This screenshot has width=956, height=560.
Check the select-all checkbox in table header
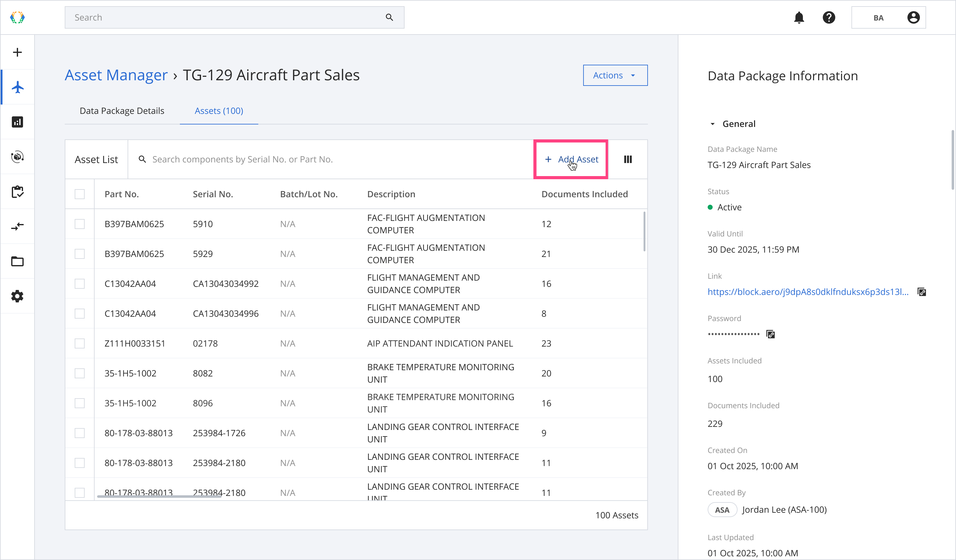(80, 194)
